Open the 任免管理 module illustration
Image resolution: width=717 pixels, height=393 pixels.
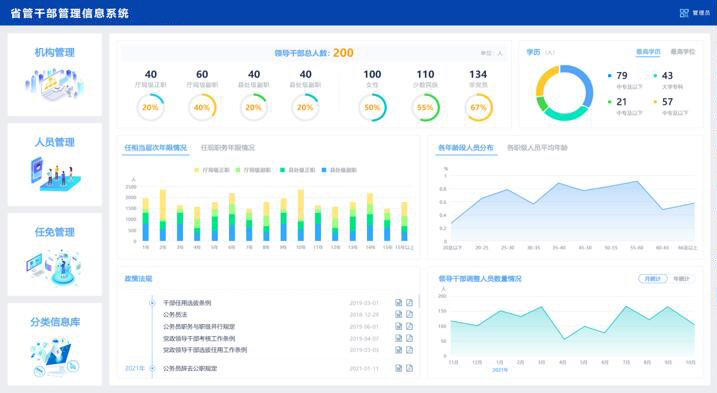pos(54,267)
